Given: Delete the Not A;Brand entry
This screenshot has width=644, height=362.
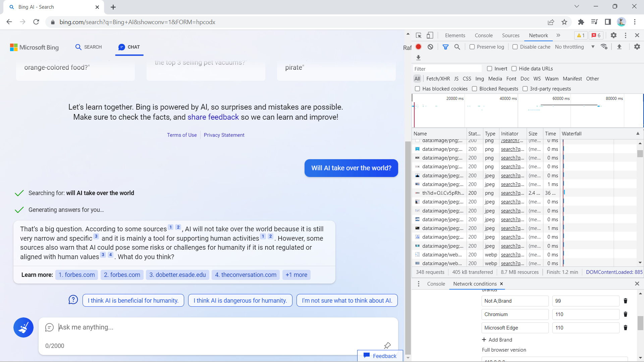Looking at the screenshot, I should coord(626,301).
